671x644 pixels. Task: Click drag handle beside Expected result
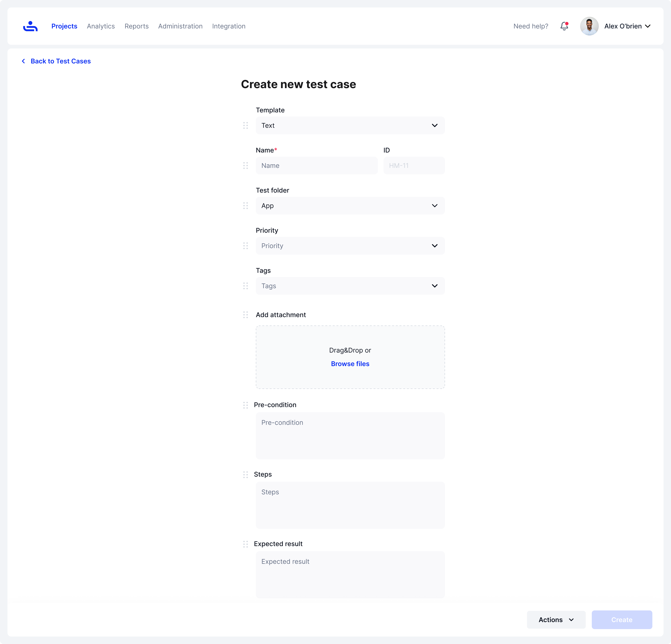click(246, 544)
